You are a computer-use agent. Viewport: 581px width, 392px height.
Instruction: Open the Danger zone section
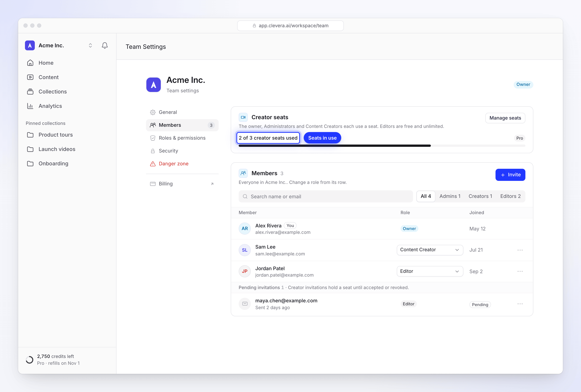pyautogui.click(x=182, y=164)
